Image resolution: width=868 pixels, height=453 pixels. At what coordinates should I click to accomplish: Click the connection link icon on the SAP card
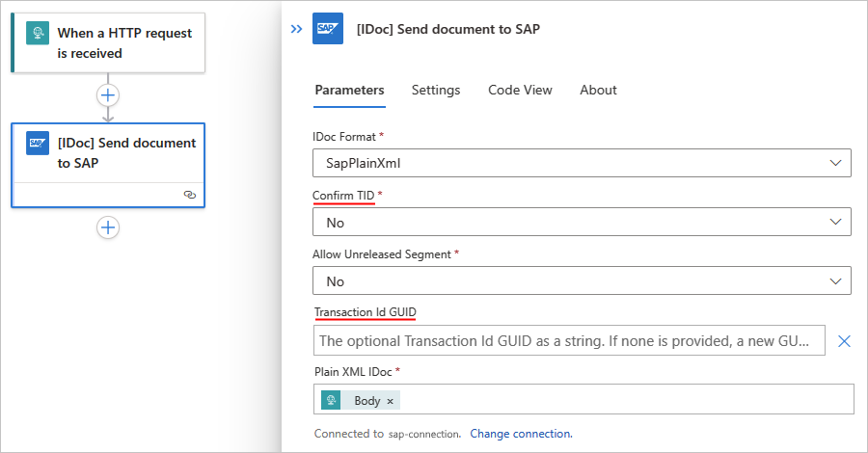point(190,195)
